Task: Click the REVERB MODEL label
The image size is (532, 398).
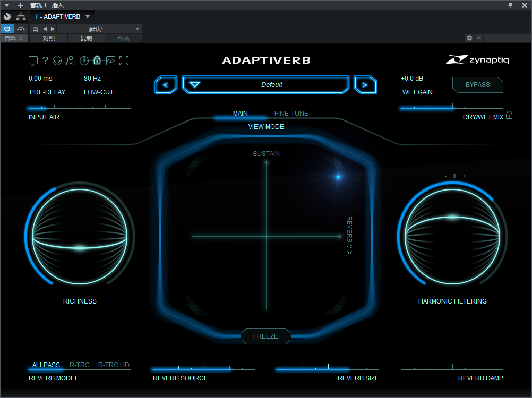Action: point(53,378)
